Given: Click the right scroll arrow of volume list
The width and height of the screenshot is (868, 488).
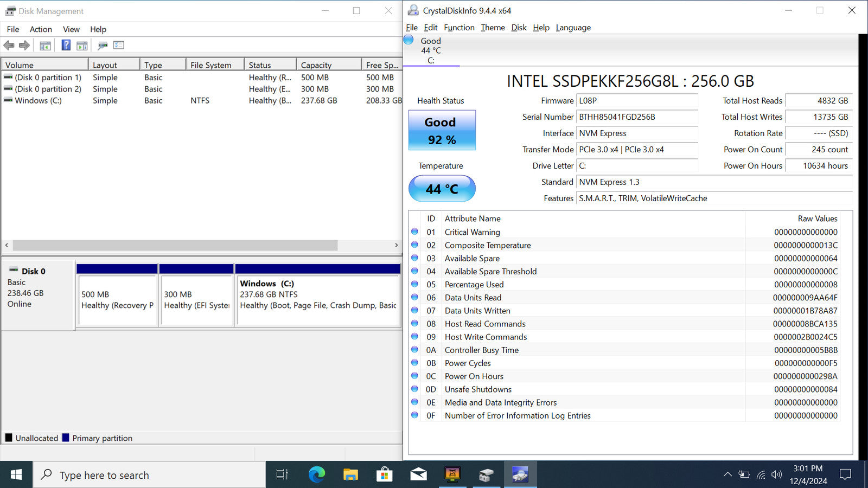Looking at the screenshot, I should [x=396, y=246].
